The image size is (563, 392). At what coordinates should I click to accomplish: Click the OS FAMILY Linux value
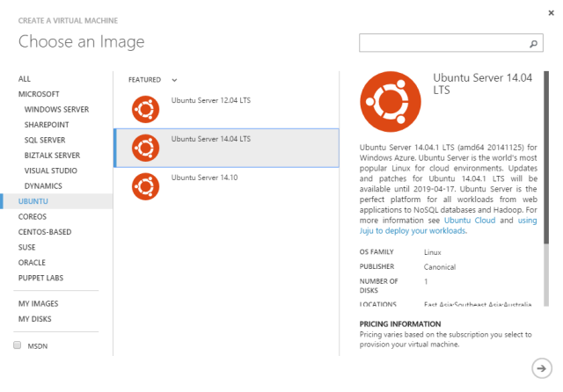pyautogui.click(x=432, y=252)
